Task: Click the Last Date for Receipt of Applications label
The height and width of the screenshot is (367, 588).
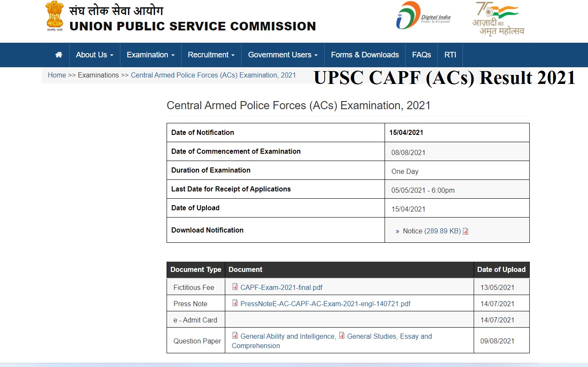Action: click(231, 189)
